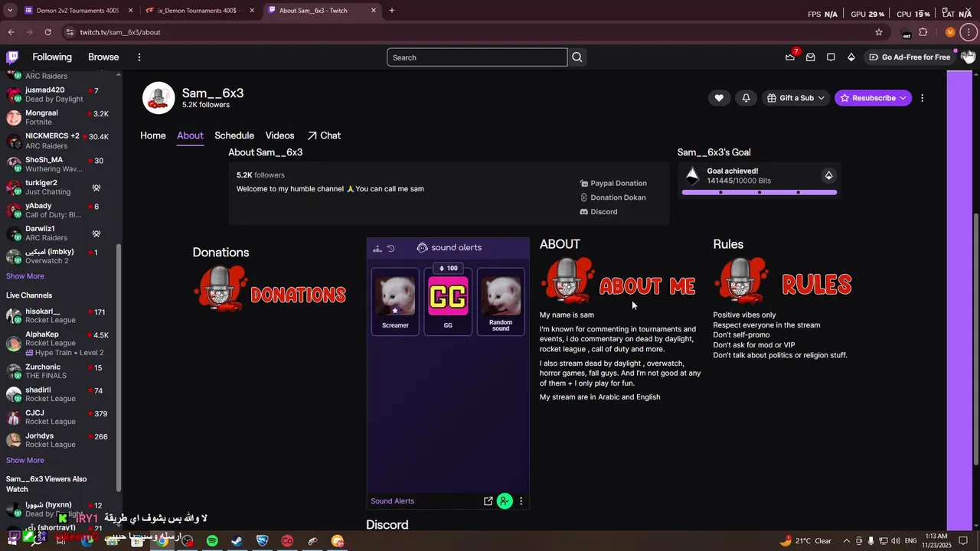The height and width of the screenshot is (551, 980).
Task: Click the green identity icon in Sound Alerts
Action: 505,501
